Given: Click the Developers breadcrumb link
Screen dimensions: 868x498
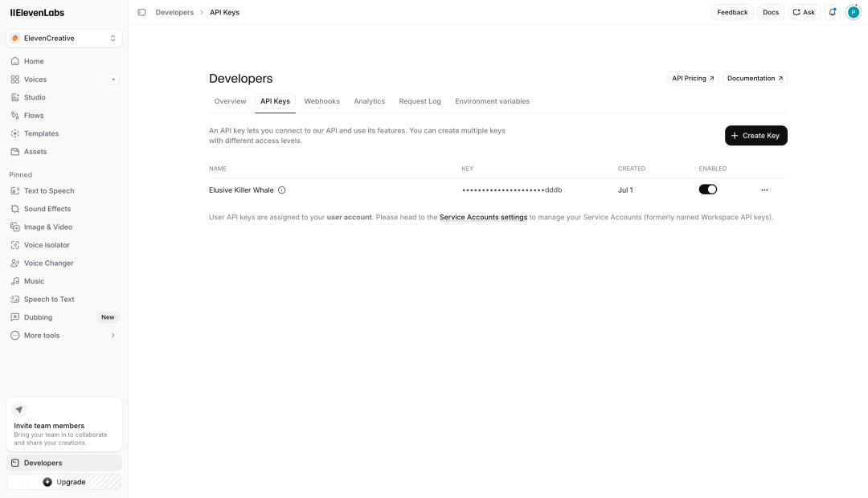Looking at the screenshot, I should point(174,12).
